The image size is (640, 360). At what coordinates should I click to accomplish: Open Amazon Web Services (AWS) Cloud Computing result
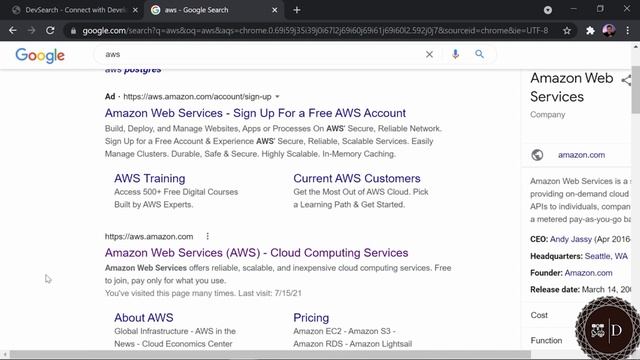256,253
